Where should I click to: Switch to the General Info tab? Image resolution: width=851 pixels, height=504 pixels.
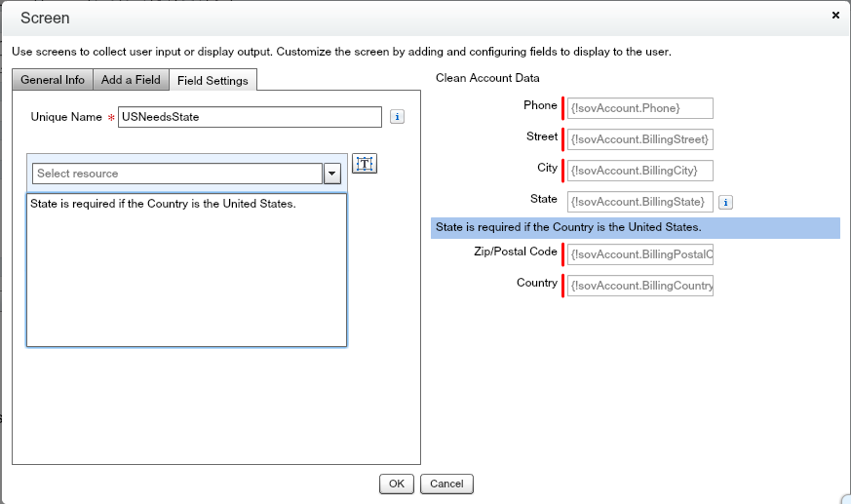tap(53, 80)
